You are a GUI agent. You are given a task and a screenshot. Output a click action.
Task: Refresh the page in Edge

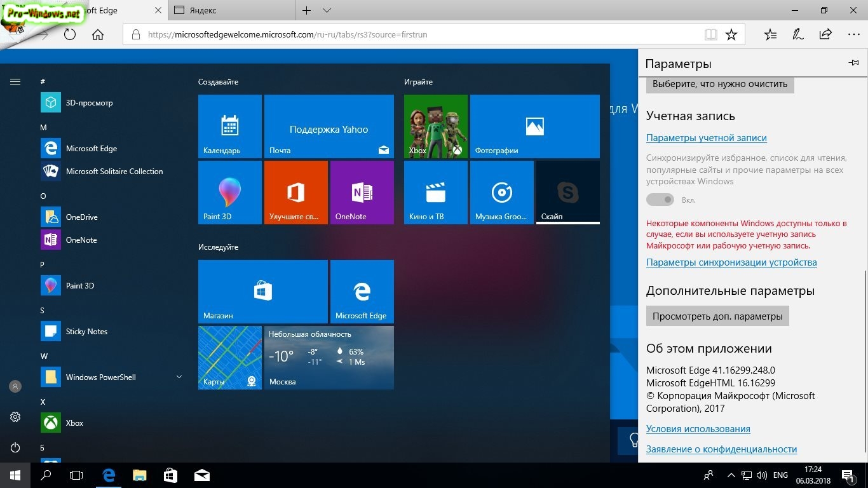tap(70, 34)
